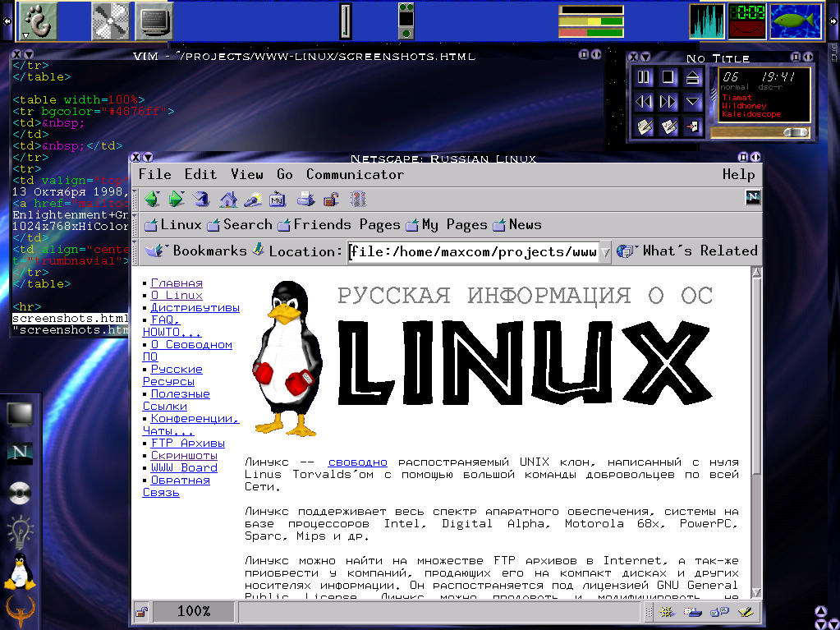Collapse the Netscape navigation toolbar handle
The image size is (840, 630).
[x=135, y=200]
